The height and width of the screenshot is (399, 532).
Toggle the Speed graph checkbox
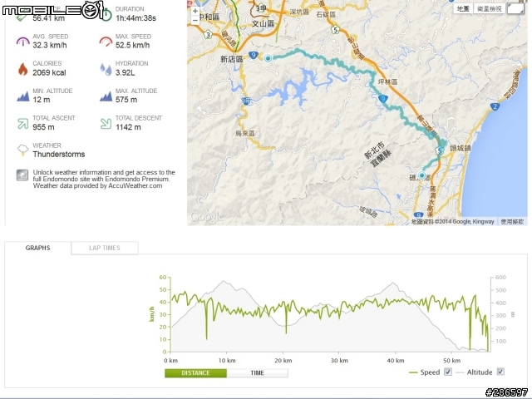click(448, 372)
